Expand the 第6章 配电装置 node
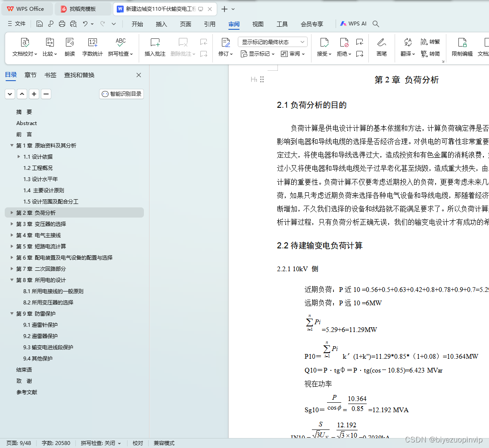489x448 pixels. click(12, 257)
